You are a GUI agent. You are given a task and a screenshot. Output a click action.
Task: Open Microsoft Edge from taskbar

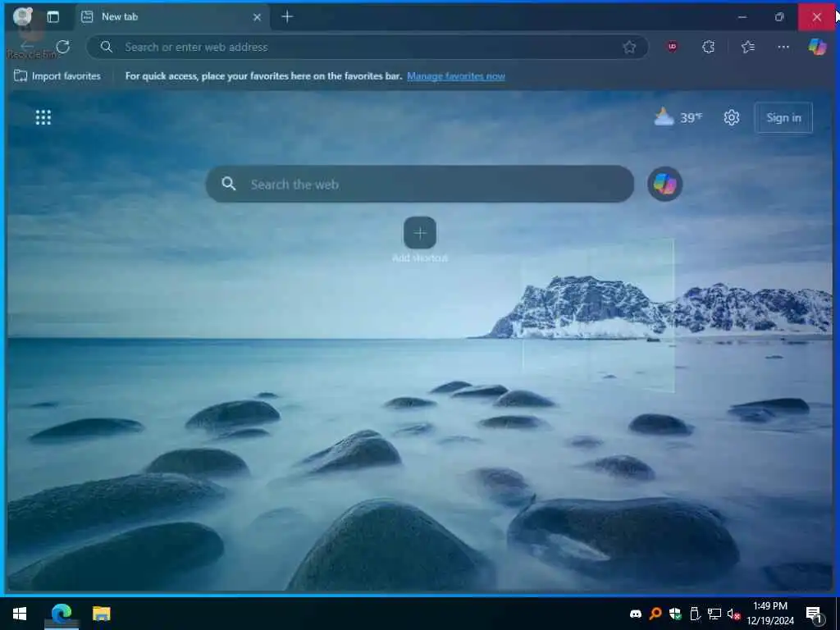(x=62, y=614)
